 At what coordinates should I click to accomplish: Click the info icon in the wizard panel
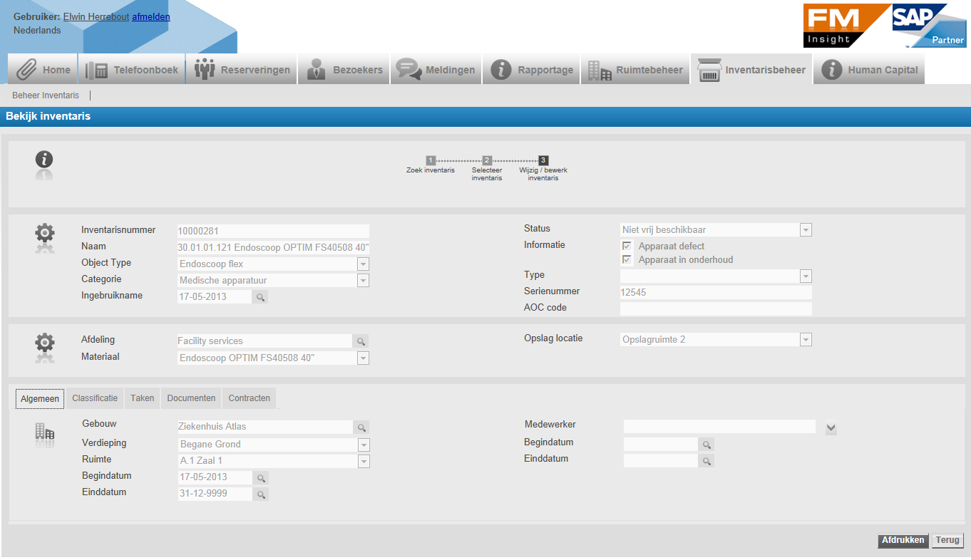[x=44, y=160]
